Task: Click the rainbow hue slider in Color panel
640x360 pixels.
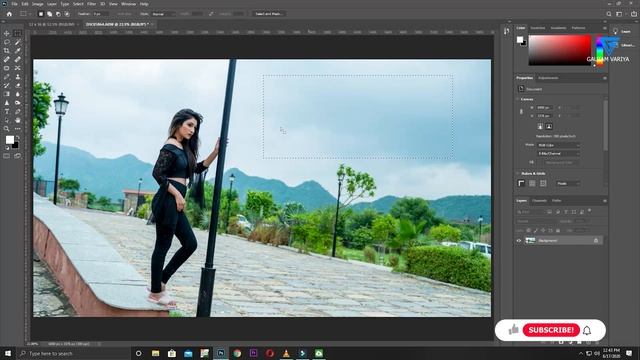Action: 599,51
